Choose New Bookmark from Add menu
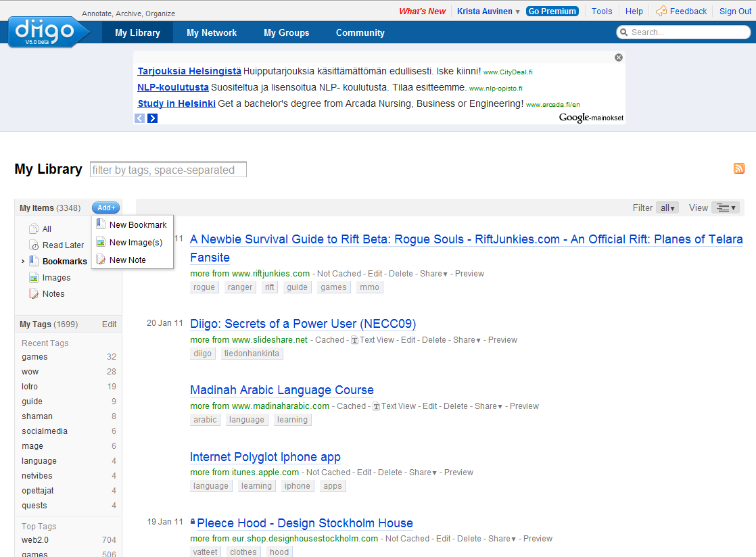The height and width of the screenshot is (557, 756). click(133, 225)
